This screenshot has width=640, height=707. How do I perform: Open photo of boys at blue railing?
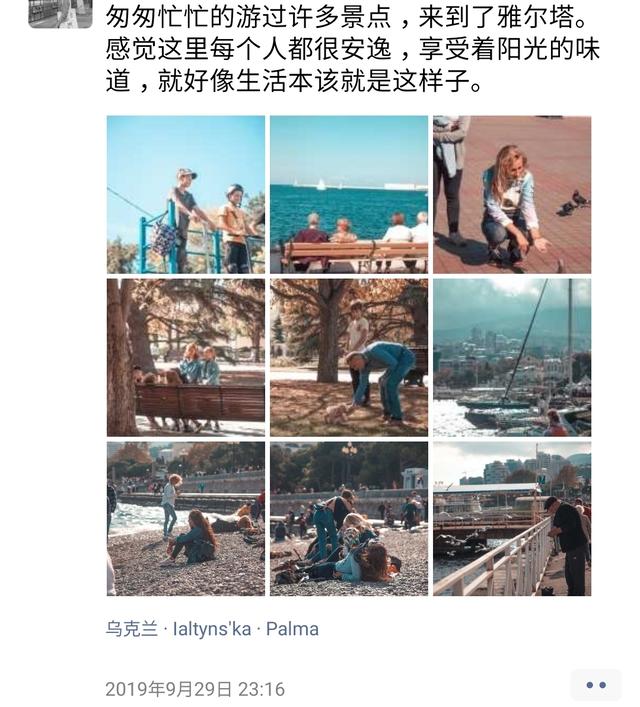(x=186, y=194)
